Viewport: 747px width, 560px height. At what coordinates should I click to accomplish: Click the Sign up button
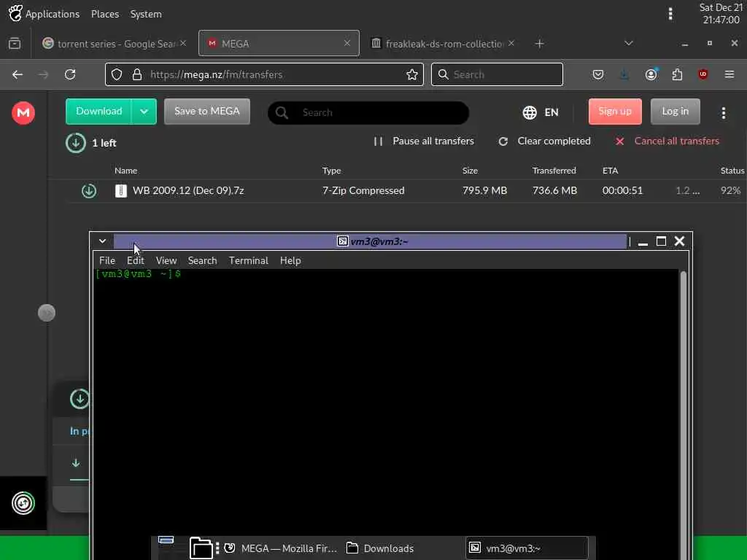click(x=615, y=112)
